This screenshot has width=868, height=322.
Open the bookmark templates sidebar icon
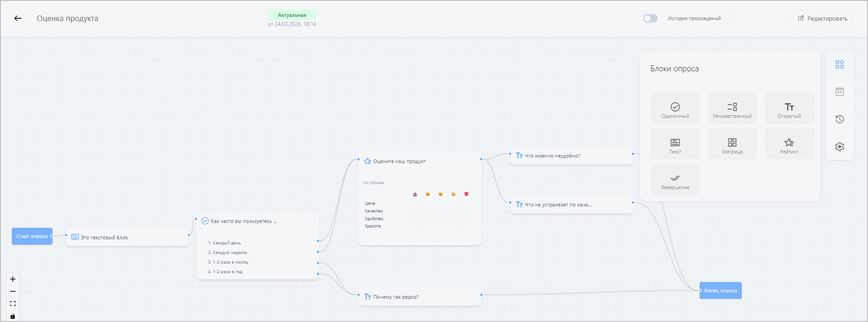839,92
